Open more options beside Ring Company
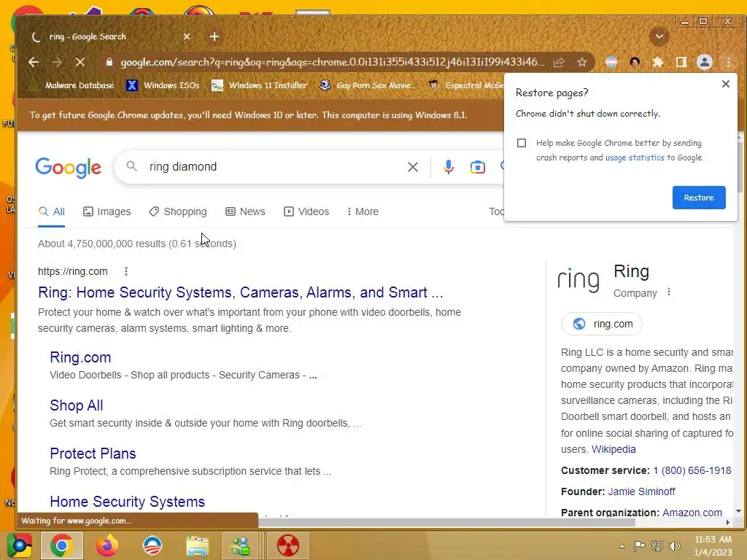The width and height of the screenshot is (747, 560). click(669, 292)
